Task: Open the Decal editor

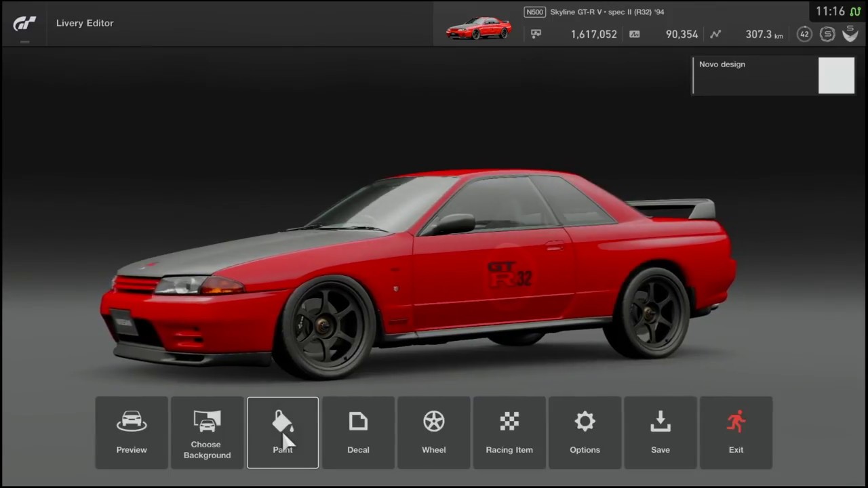Action: (x=358, y=432)
